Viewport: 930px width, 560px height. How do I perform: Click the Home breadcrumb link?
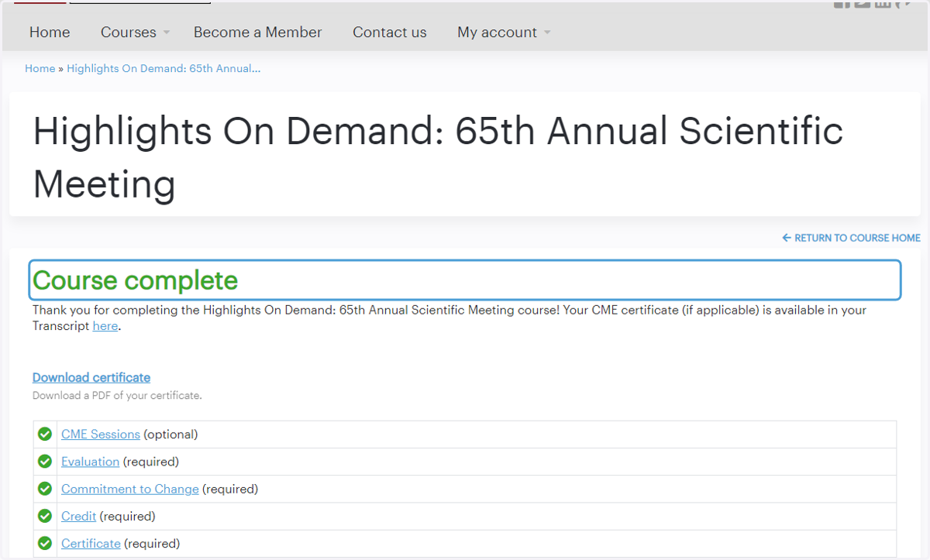point(40,68)
